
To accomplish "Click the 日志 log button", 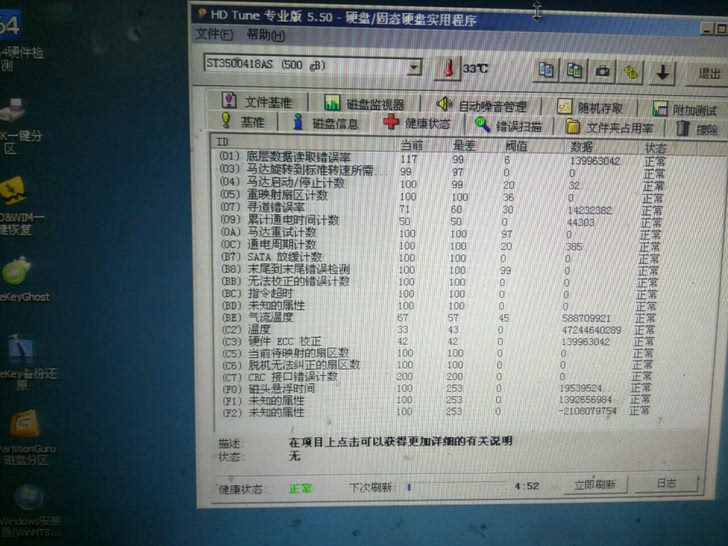I will tap(666, 483).
